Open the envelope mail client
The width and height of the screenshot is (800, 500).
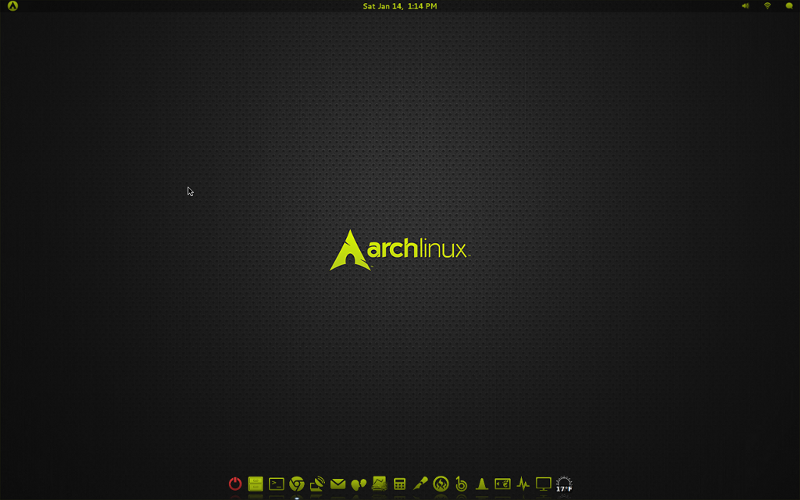[x=338, y=483]
